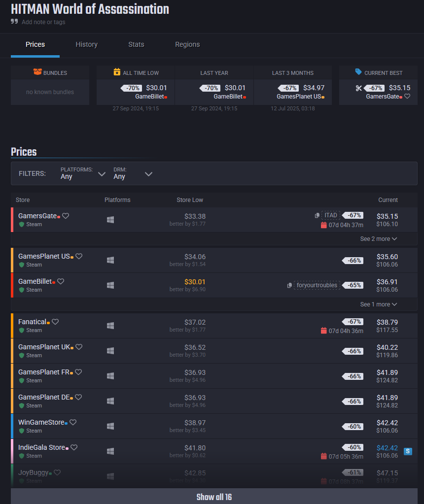
Task: Click the Store Low column header
Action: pyautogui.click(x=190, y=200)
